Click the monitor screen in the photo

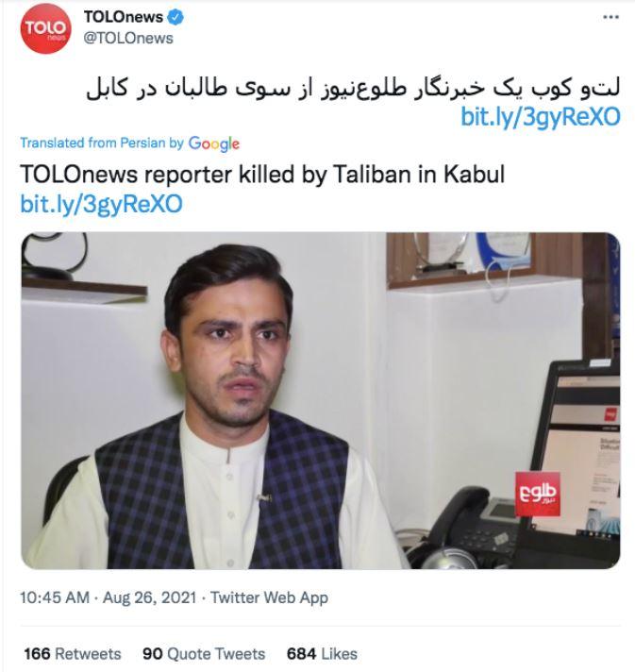[578, 454]
